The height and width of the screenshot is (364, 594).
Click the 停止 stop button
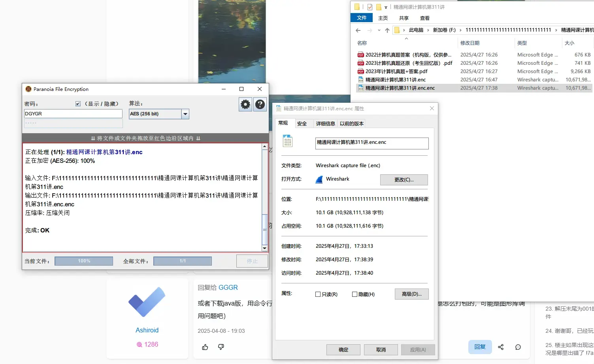click(252, 261)
